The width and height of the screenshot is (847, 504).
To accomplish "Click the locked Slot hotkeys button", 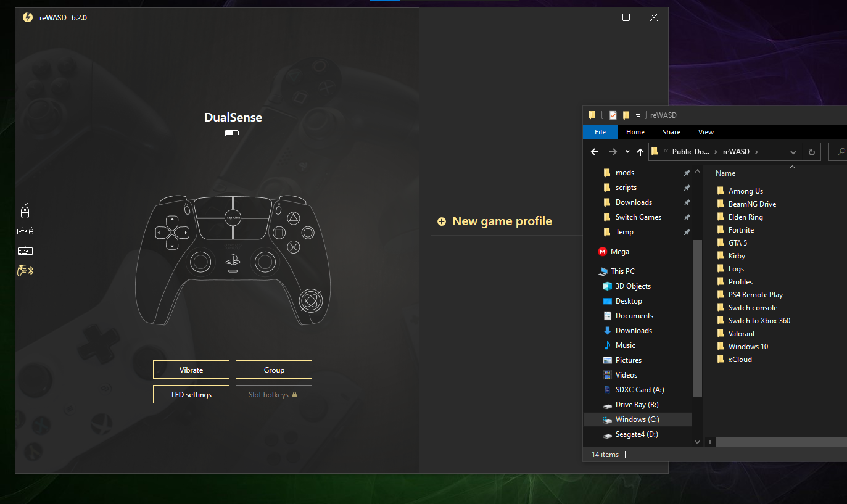I will coord(274,394).
